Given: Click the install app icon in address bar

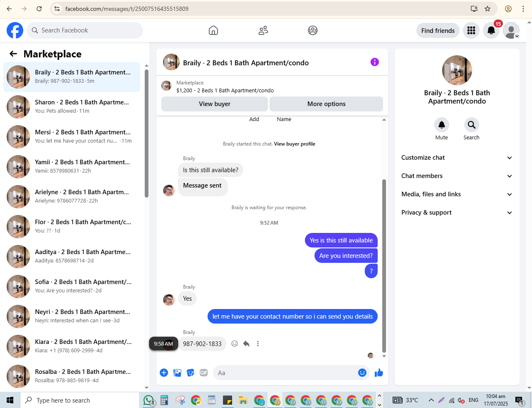Looking at the screenshot, I should pyautogui.click(x=474, y=9).
